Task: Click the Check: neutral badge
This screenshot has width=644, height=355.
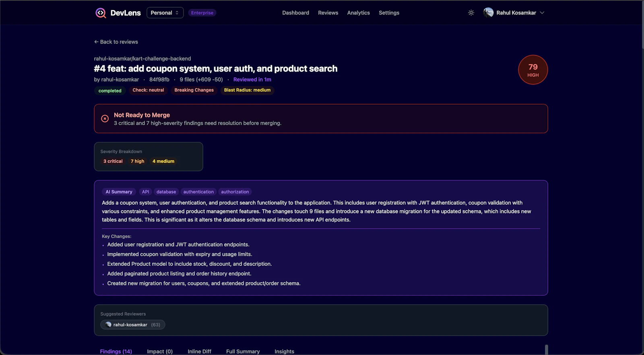Action: 148,90
